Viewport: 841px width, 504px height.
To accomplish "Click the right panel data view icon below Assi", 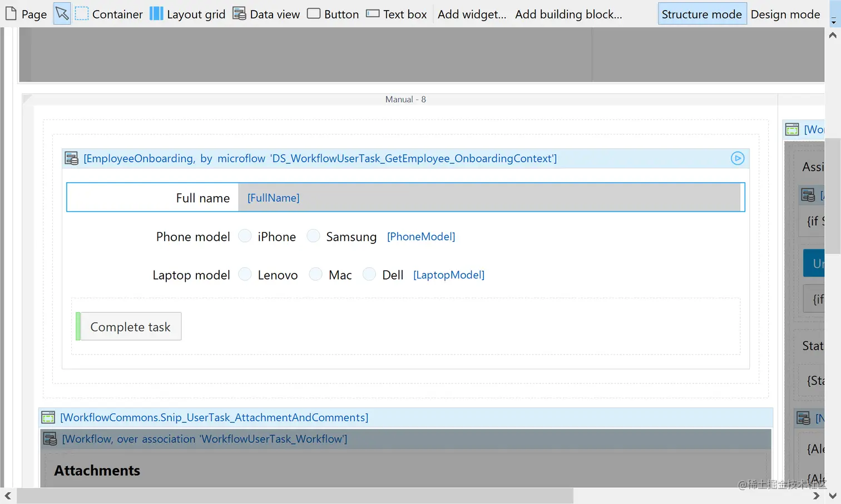I will pos(808,195).
